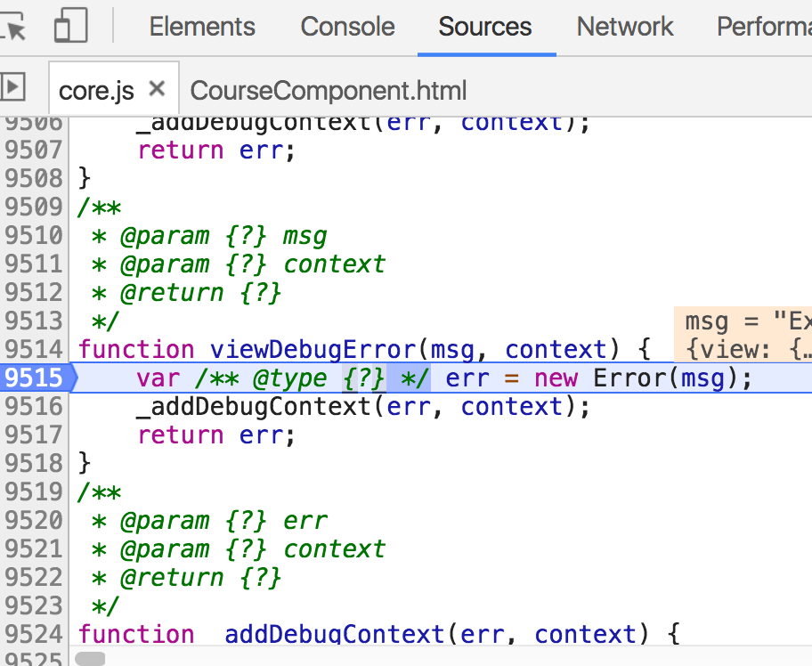812x666 pixels.
Task: Switch to the Console panel
Action: (347, 27)
